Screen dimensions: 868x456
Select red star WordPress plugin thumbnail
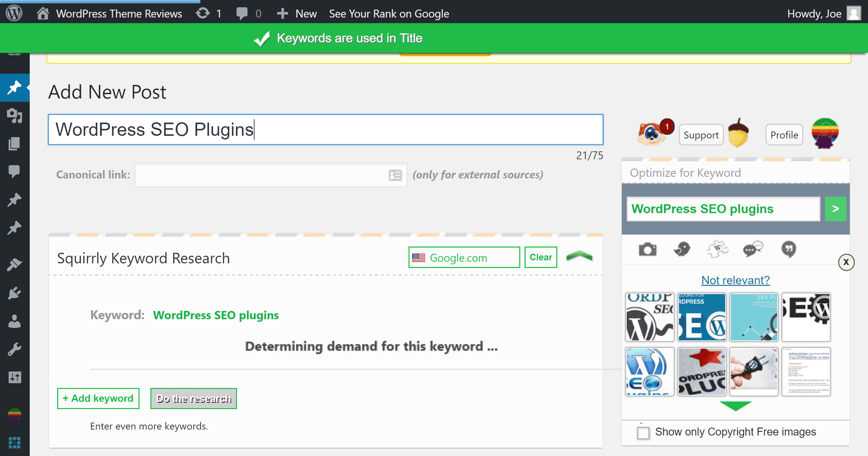(x=702, y=372)
